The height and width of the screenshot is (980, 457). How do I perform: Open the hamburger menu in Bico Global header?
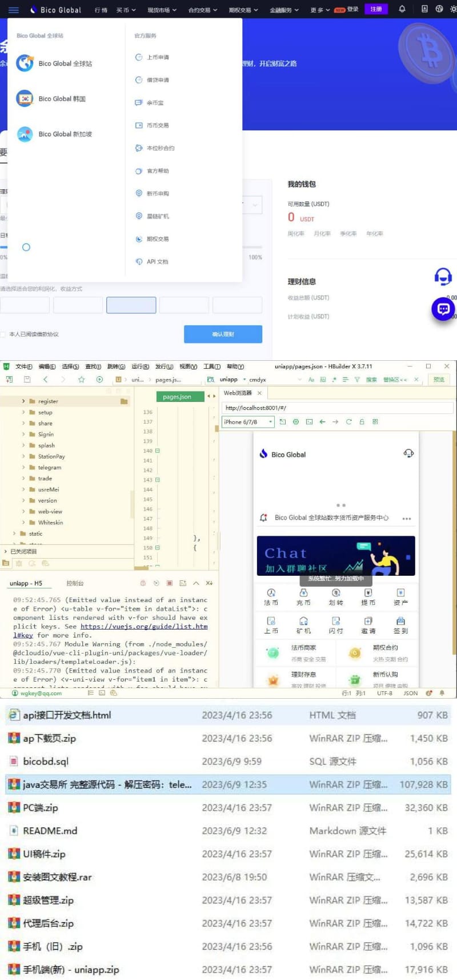tap(14, 10)
